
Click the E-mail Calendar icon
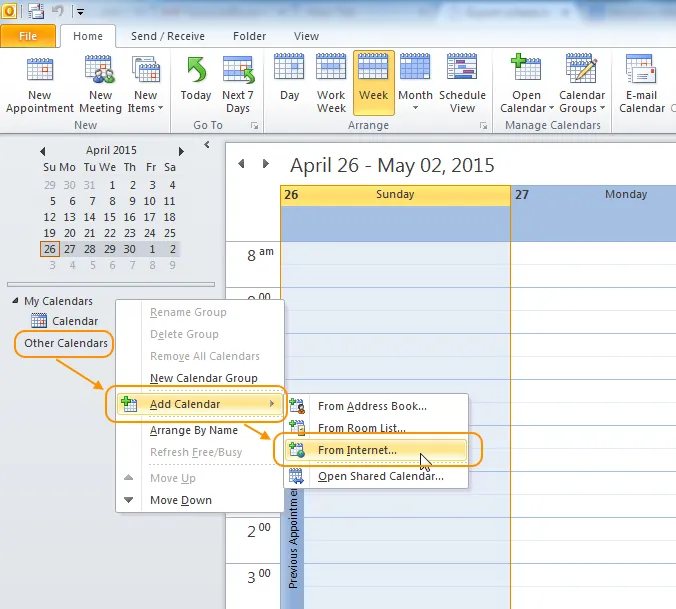(642, 69)
